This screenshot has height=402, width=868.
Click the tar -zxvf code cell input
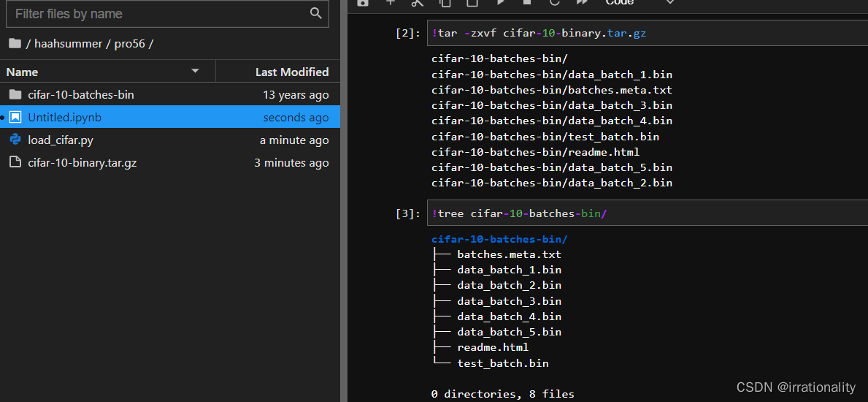tap(647, 34)
